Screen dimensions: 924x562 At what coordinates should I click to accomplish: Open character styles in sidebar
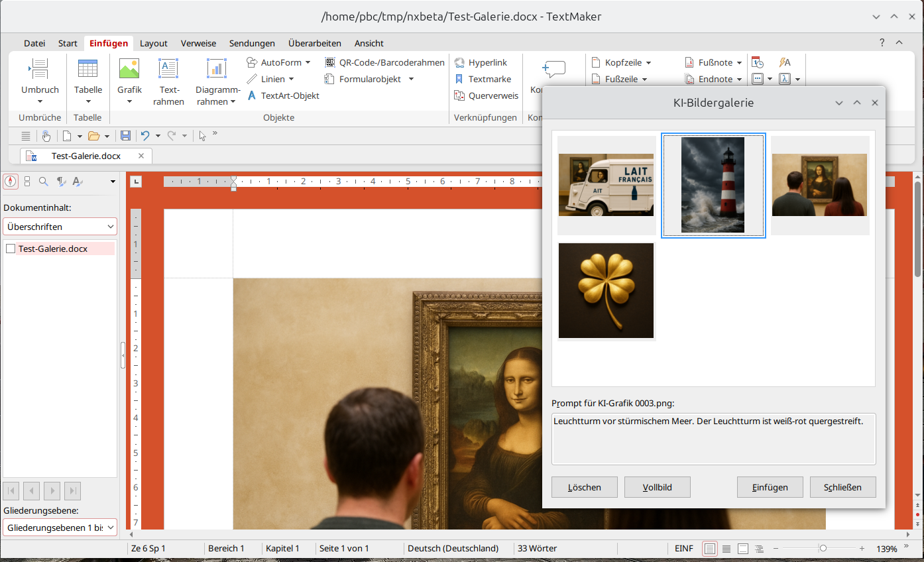[x=78, y=181]
